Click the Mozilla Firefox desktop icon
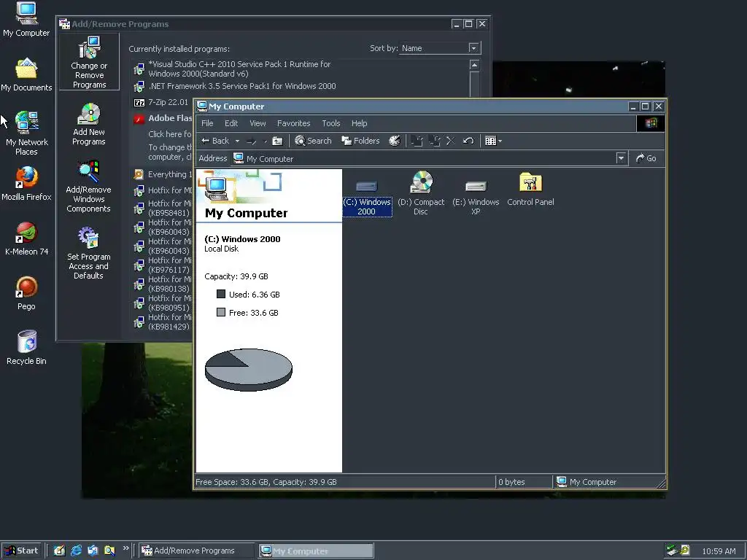 pyautogui.click(x=26, y=184)
